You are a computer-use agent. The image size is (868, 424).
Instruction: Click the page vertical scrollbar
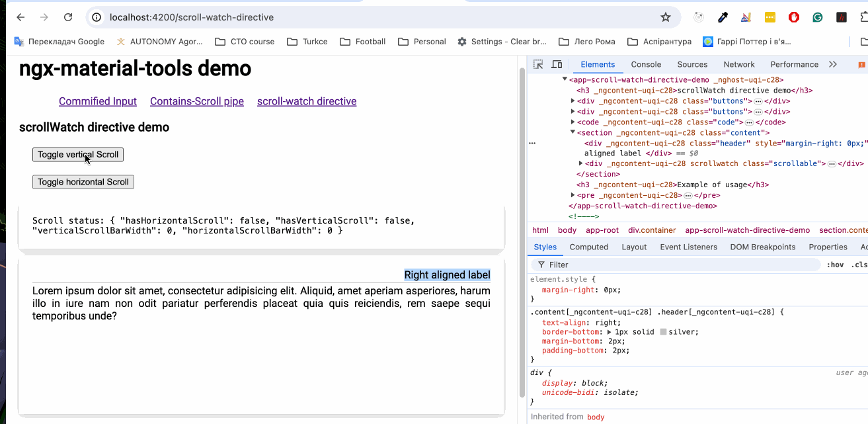pyautogui.click(x=522, y=232)
